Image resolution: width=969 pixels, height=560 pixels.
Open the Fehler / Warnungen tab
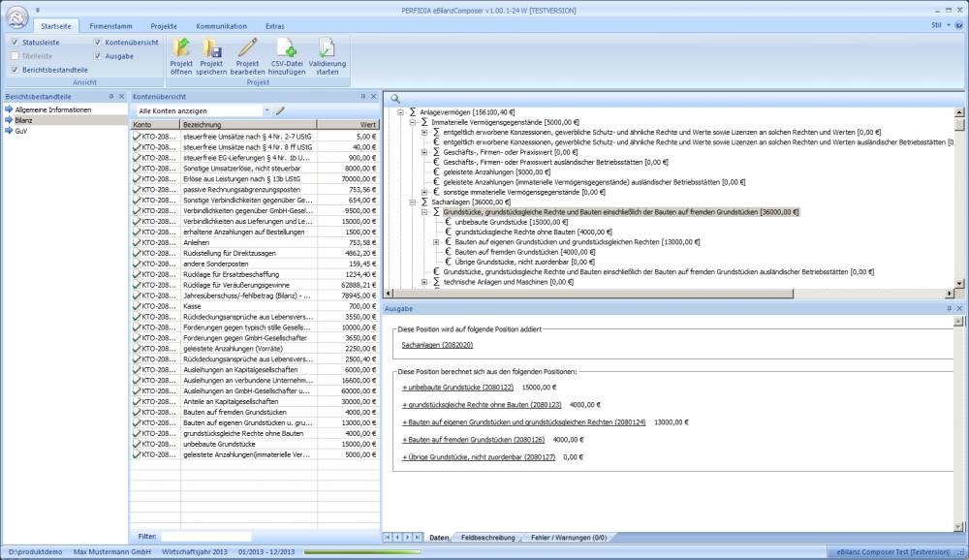coord(569,537)
